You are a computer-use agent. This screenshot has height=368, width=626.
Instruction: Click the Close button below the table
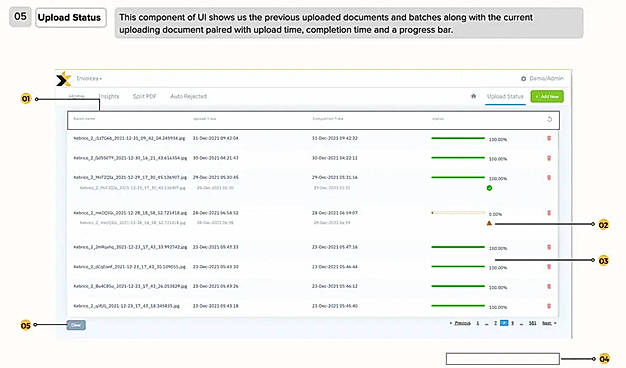pyautogui.click(x=76, y=325)
